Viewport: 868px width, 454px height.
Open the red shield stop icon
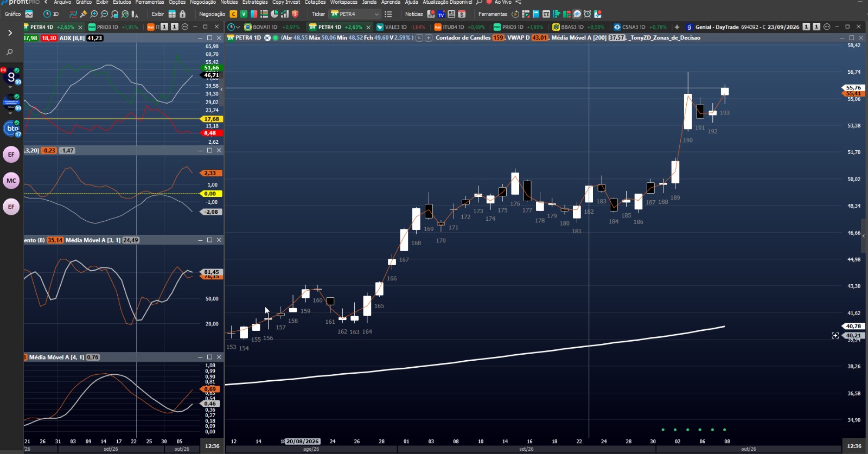point(295,14)
